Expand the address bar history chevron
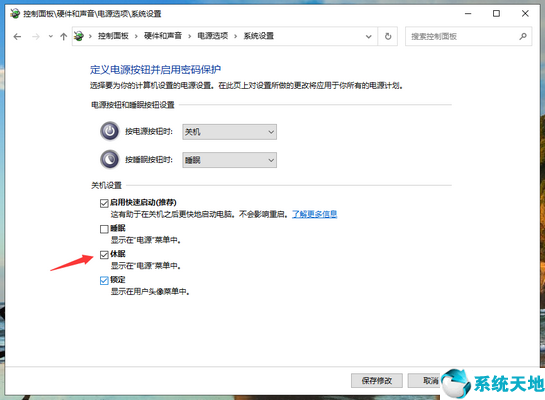This screenshot has width=545, height=400. (x=368, y=36)
